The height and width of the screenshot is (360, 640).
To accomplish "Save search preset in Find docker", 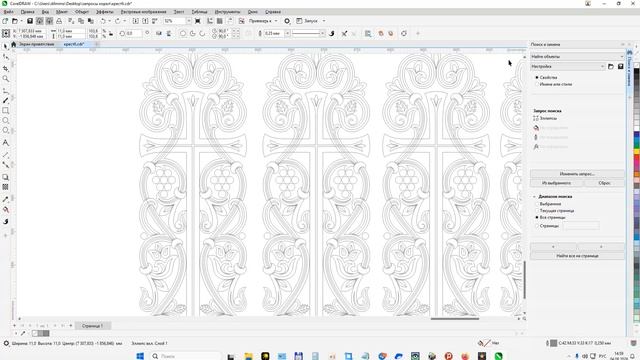I will pos(620,66).
